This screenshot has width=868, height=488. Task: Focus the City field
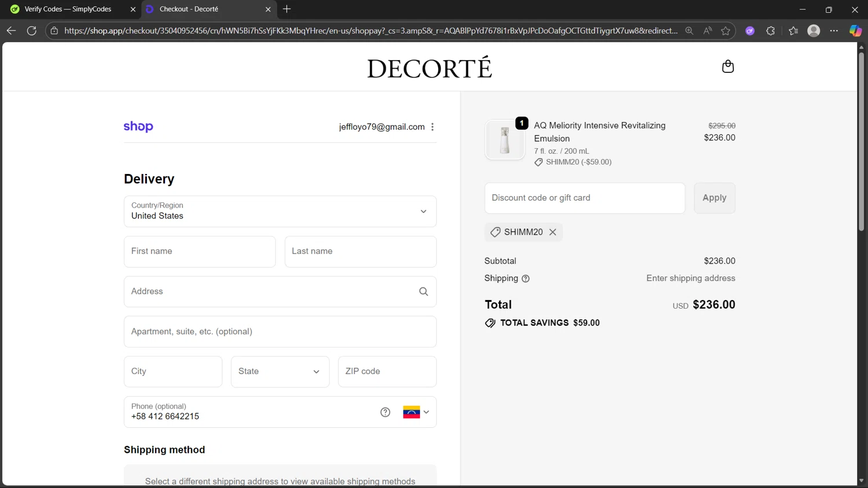coord(173,371)
